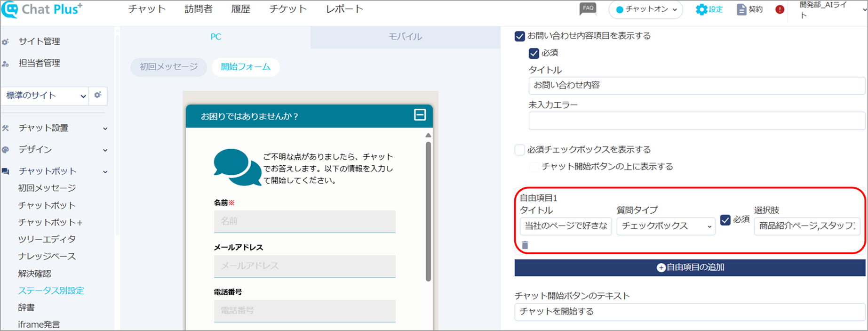This screenshot has width=868, height=331.
Task: Open the 訪問者 top menu
Action: [199, 9]
